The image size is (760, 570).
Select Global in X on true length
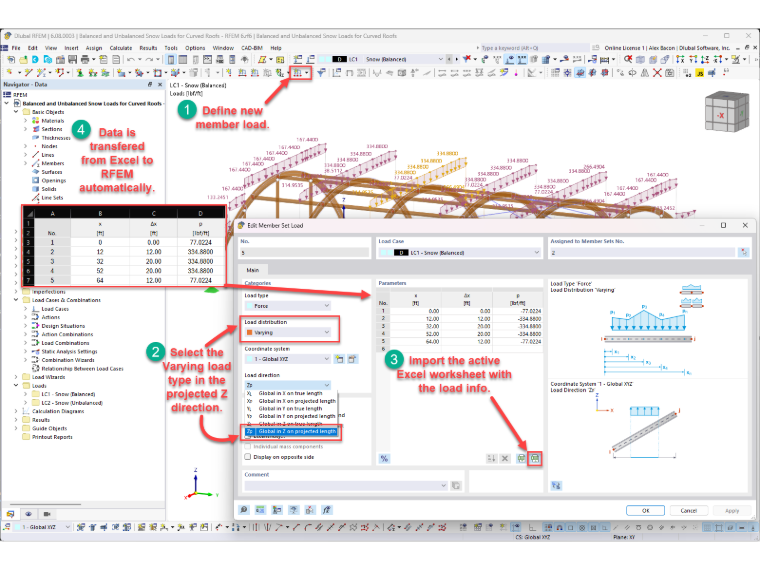(x=291, y=394)
